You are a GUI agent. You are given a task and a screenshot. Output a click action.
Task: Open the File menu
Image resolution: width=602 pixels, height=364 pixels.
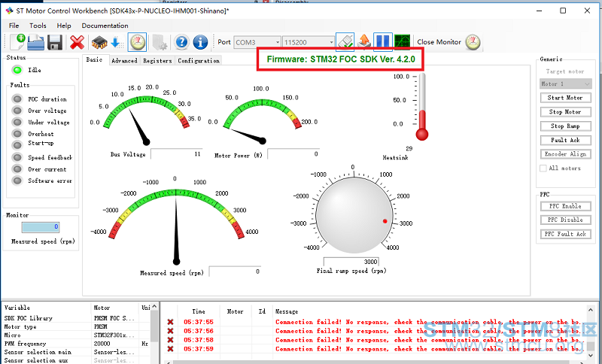point(14,26)
